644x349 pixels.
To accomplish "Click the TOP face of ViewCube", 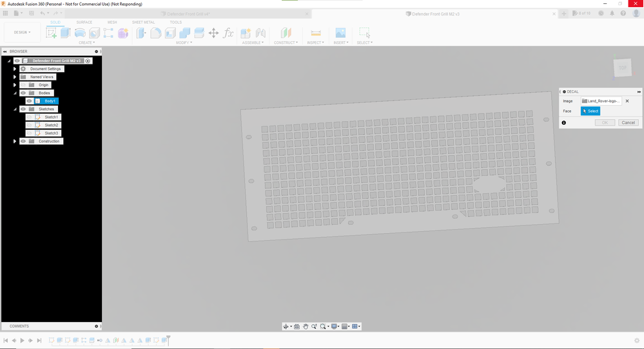I will point(623,68).
